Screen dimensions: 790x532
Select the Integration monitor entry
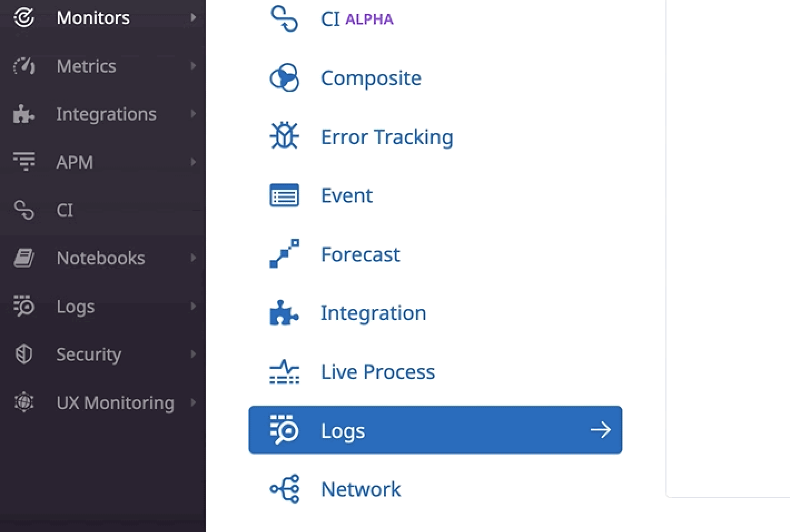tap(373, 312)
